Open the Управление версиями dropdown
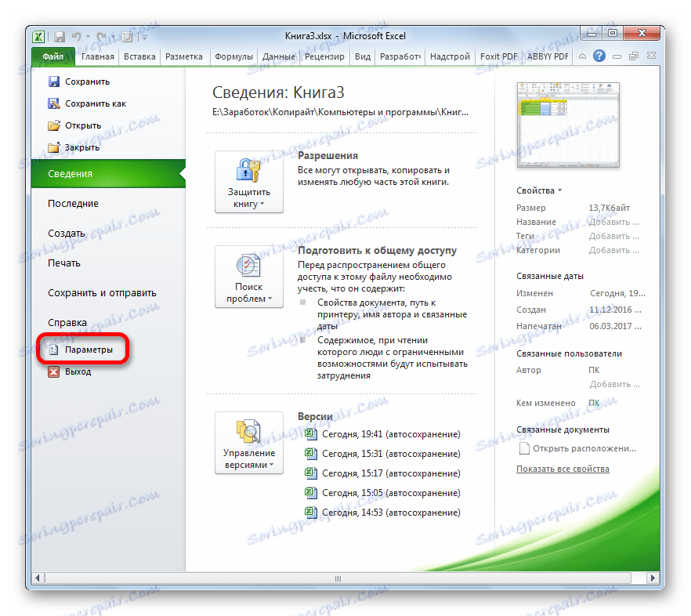The height and width of the screenshot is (616, 691). (x=248, y=443)
